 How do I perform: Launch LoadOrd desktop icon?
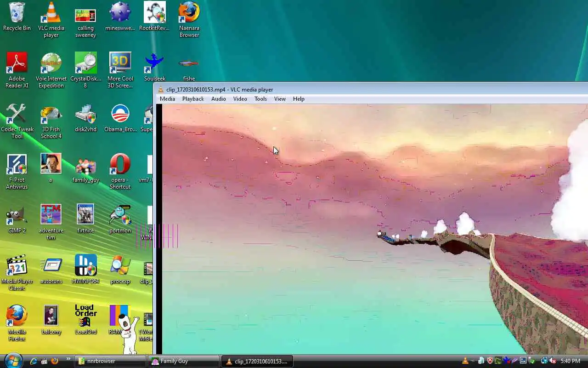click(85, 321)
